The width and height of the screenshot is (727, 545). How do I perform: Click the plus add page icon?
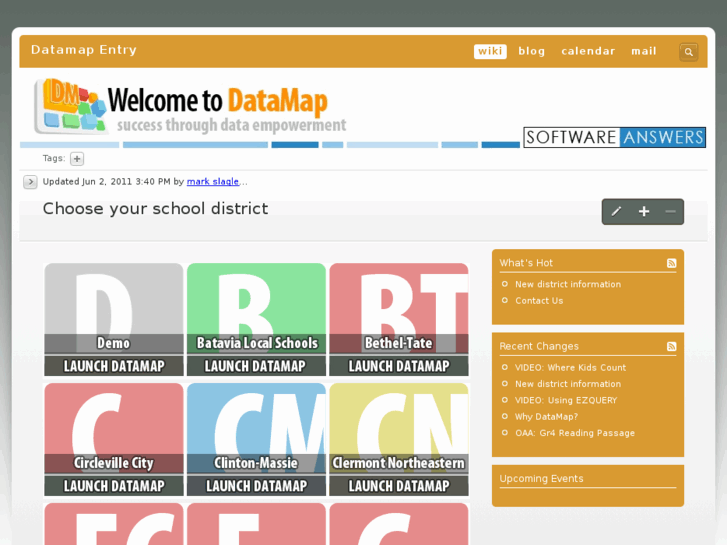644,212
